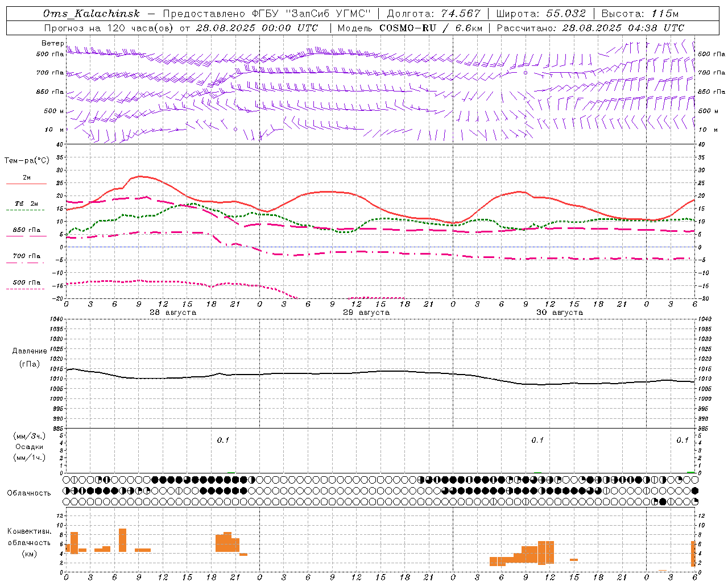This screenshot has height=582, width=728.
Task: Click the "Конвективн." convective cloud label
Action: point(29,531)
